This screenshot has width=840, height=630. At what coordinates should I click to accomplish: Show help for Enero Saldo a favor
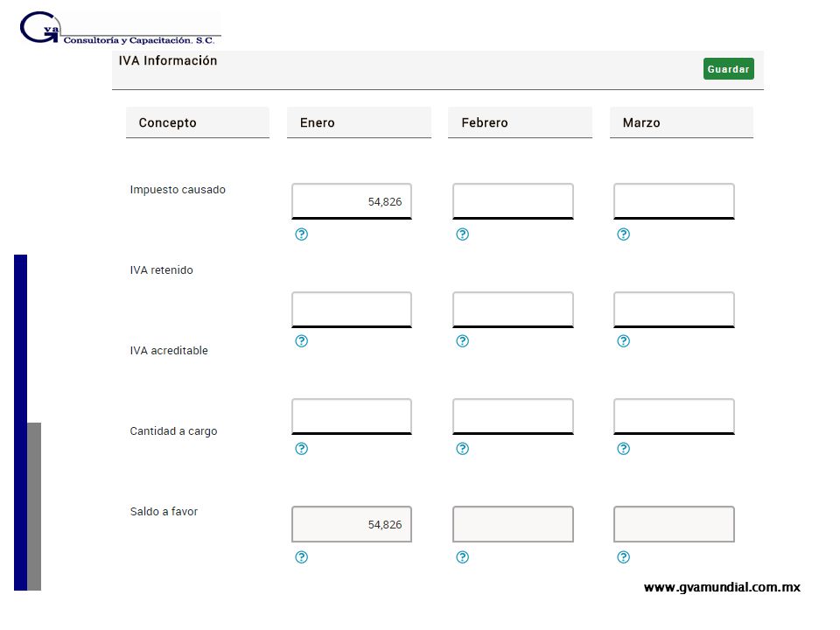302,557
